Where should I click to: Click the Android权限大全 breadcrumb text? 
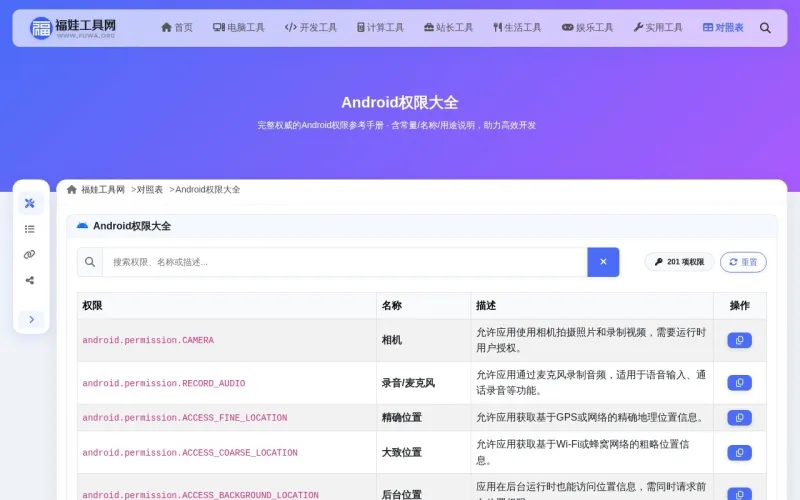[x=208, y=190]
